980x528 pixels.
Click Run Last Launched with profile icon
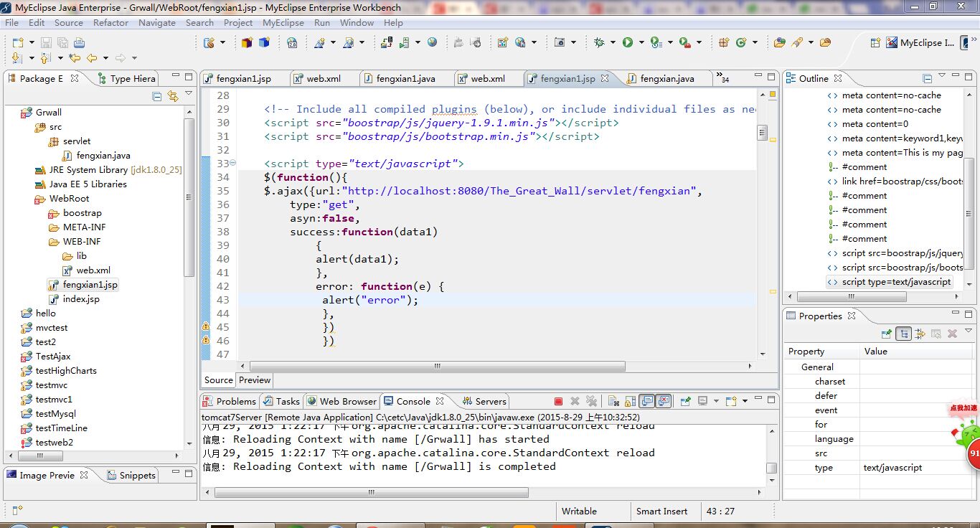point(656,42)
